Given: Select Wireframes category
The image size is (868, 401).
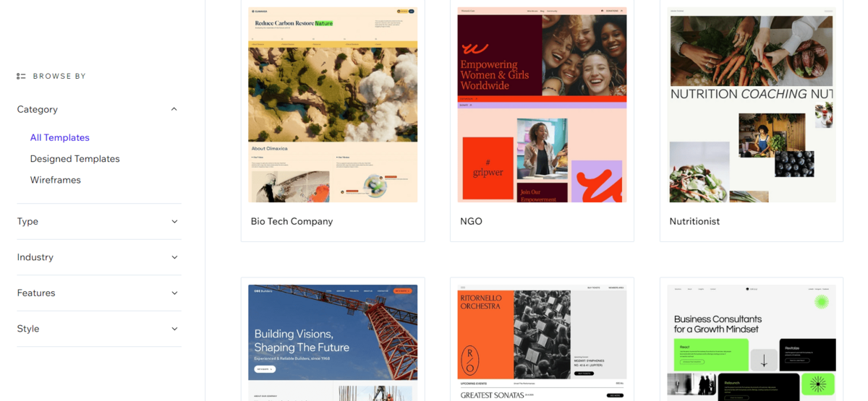Looking at the screenshot, I should click(55, 180).
